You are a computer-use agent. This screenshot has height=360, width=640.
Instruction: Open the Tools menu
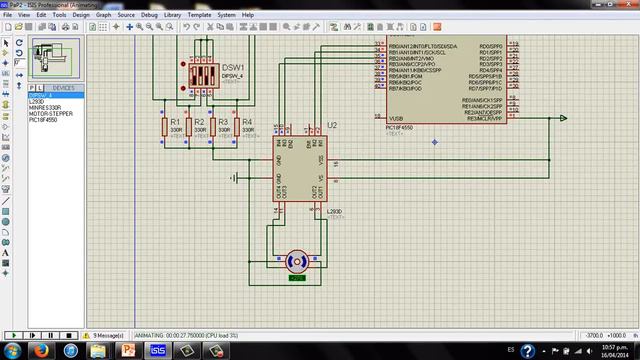59,15
